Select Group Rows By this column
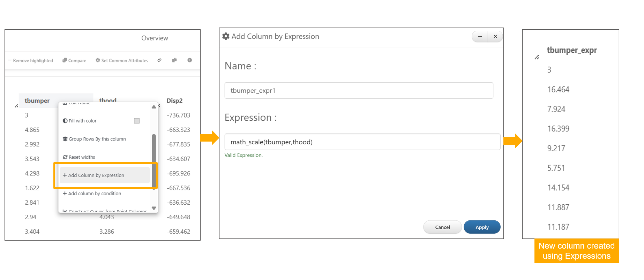The height and width of the screenshot is (280, 644). tap(97, 139)
